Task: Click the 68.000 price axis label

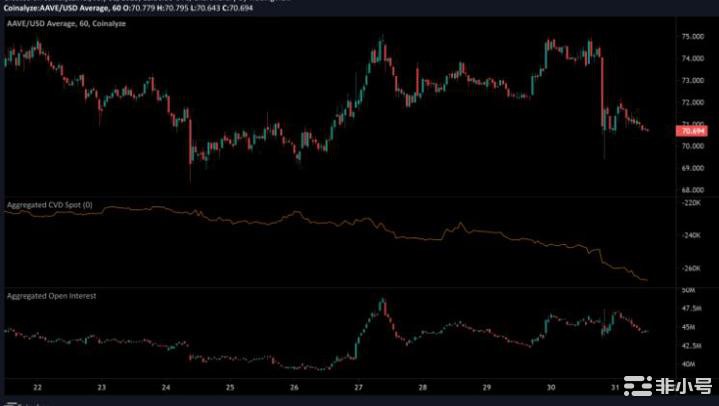Action: coord(693,189)
